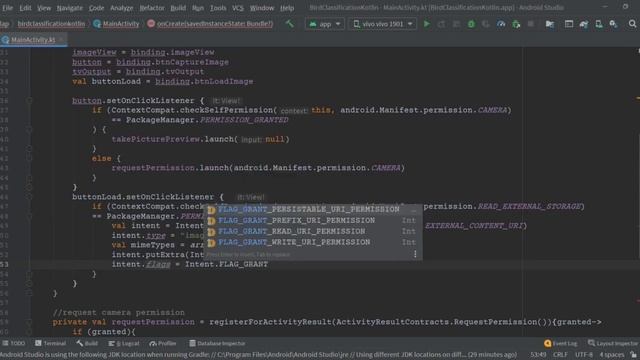
Task: Open the Help menu
Action: 287,8
